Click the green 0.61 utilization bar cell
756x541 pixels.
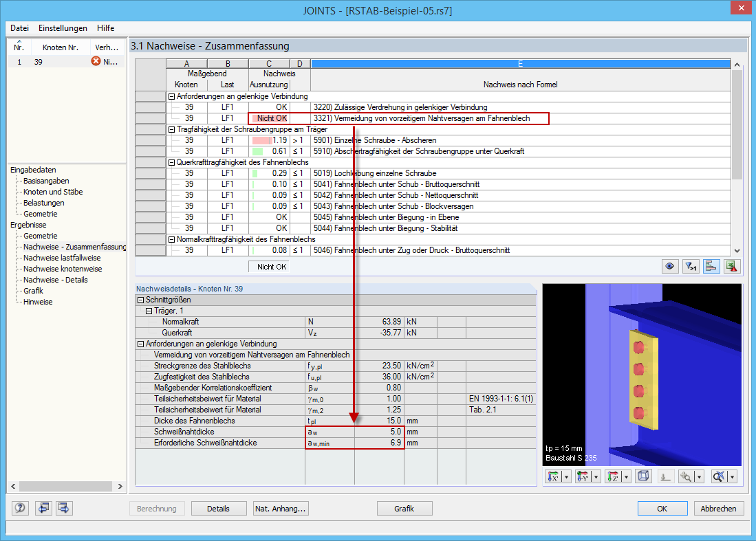click(269, 151)
